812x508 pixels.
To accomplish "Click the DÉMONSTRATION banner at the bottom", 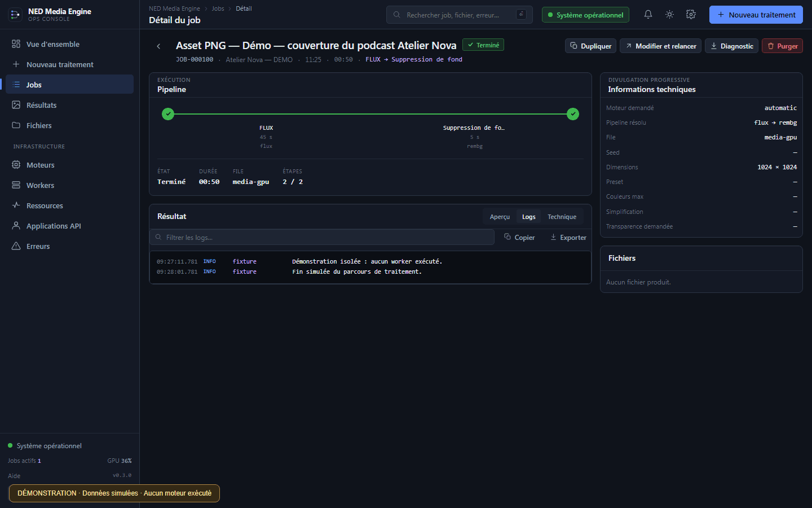I will point(114,493).
